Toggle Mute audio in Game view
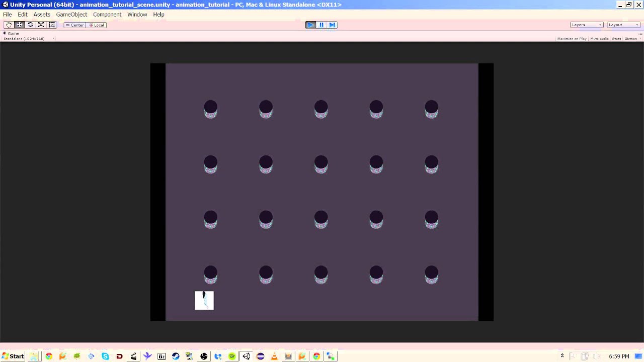The image size is (644, 362). pos(599,39)
